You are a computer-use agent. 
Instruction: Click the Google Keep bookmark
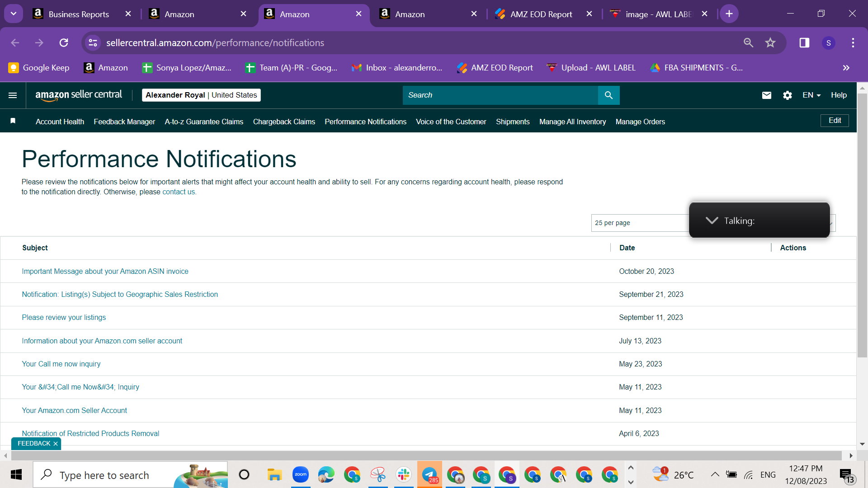coord(39,68)
